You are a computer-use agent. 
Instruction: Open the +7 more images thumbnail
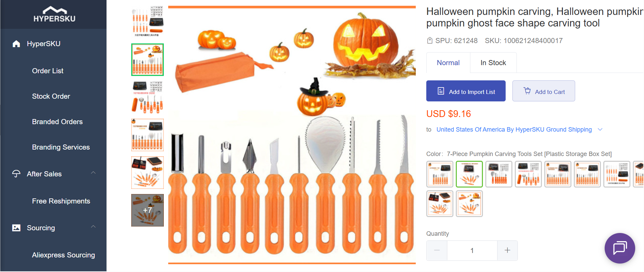tap(148, 210)
